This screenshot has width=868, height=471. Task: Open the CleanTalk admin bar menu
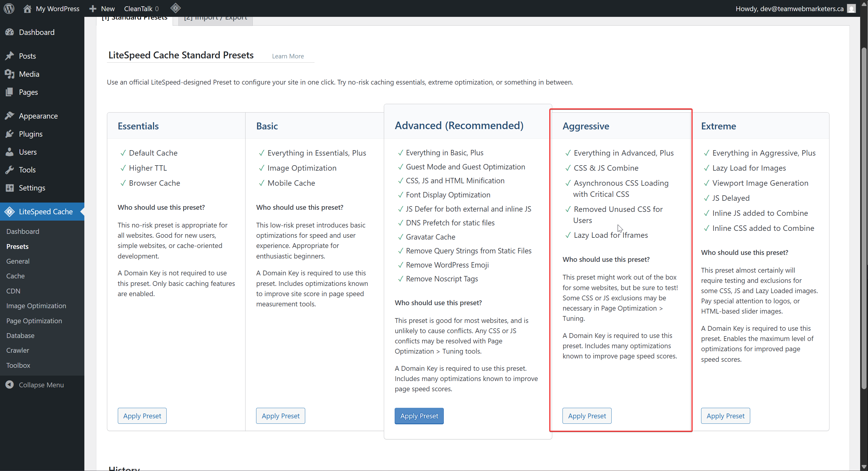tap(141, 8)
